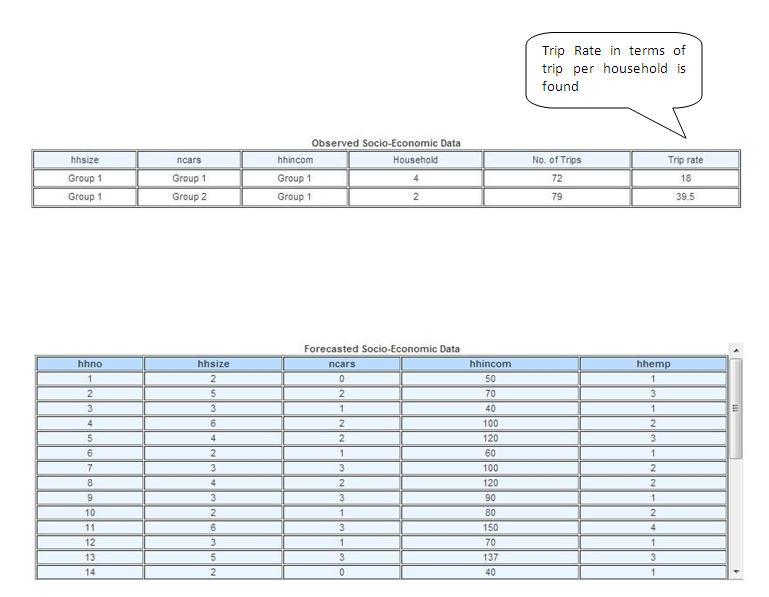This screenshot has width=769, height=597.
Task: Select the trip rate cell showing 39.5
Action: (x=685, y=197)
